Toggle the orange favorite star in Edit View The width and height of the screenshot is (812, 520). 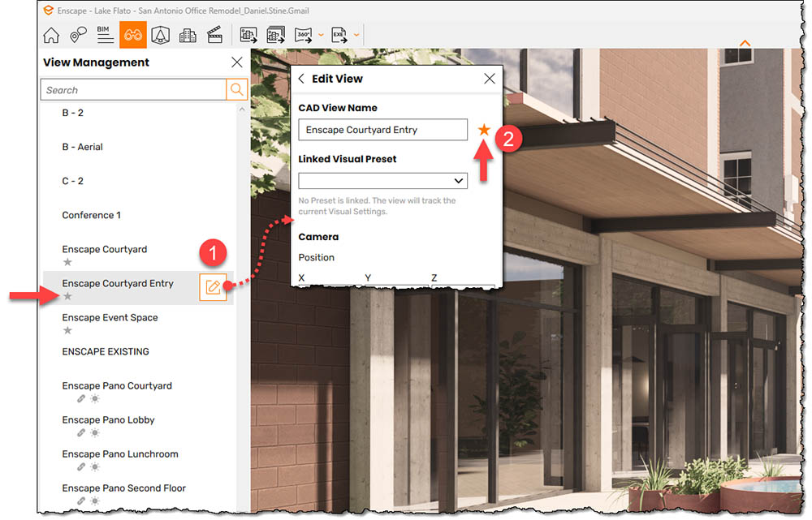coord(484,129)
